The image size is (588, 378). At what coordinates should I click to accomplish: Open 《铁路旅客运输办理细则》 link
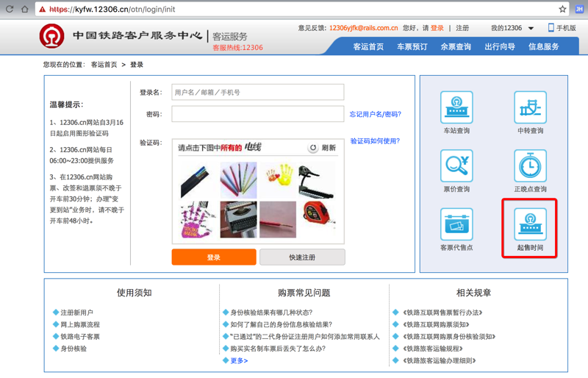tap(439, 360)
